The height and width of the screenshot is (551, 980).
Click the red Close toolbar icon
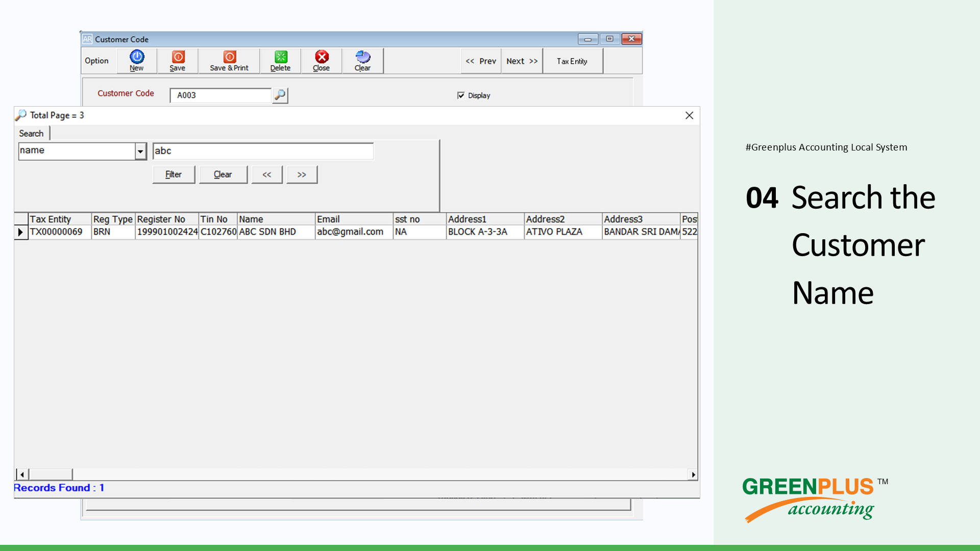point(322,57)
